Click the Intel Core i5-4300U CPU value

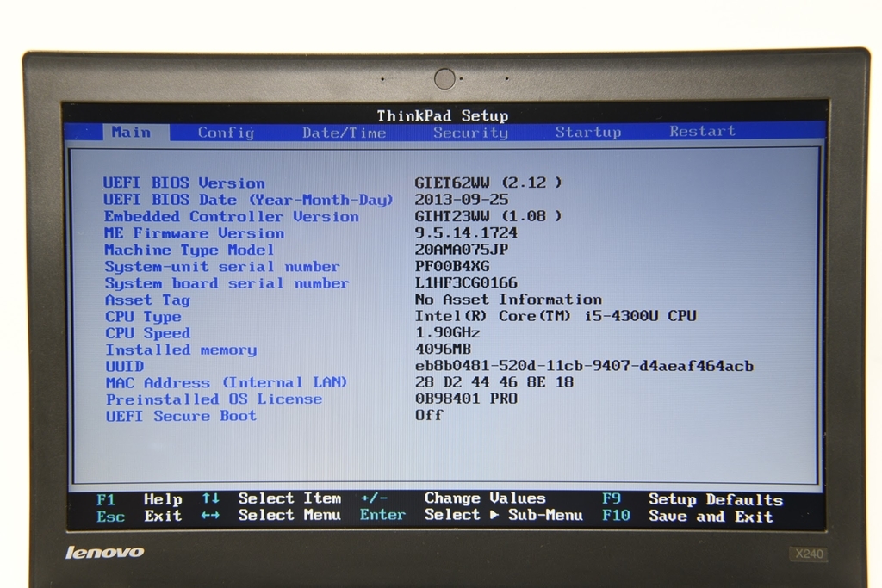[556, 316]
